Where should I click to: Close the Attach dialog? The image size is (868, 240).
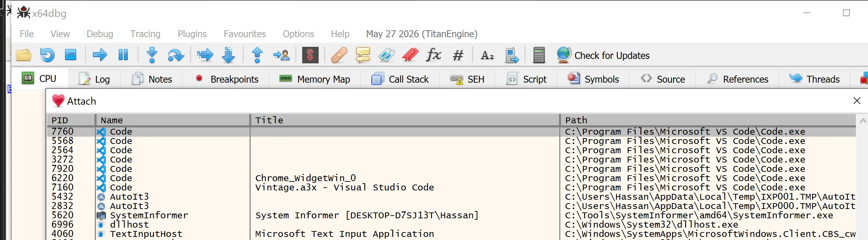tap(857, 101)
